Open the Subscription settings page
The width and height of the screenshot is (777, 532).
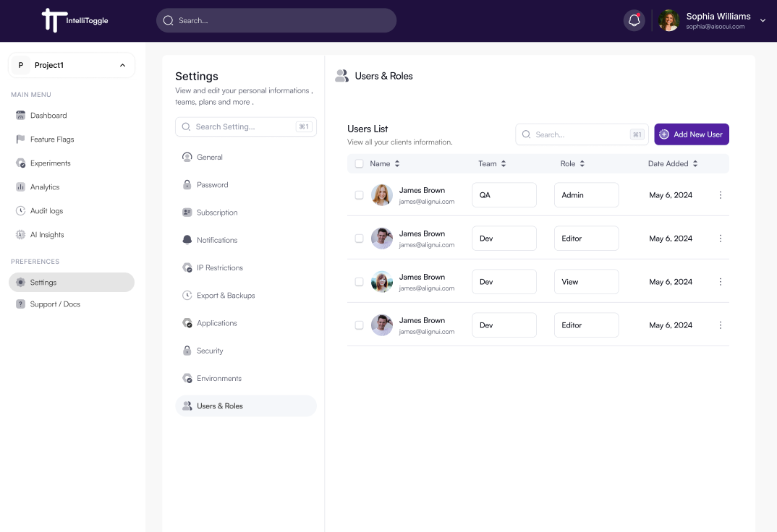(x=218, y=212)
